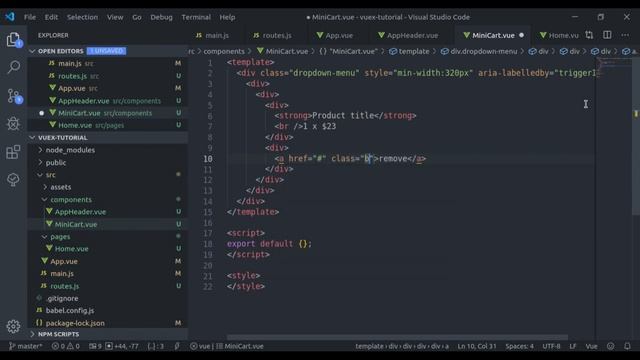This screenshot has height=360, width=640.
Task: Switch to the main.js editor tab
Action: [216, 36]
